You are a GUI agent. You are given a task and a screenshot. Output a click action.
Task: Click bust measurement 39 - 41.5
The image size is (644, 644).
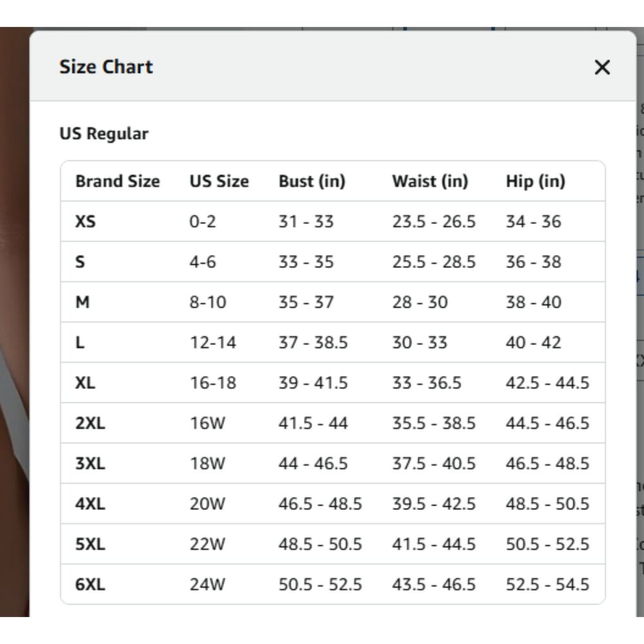pyautogui.click(x=313, y=383)
